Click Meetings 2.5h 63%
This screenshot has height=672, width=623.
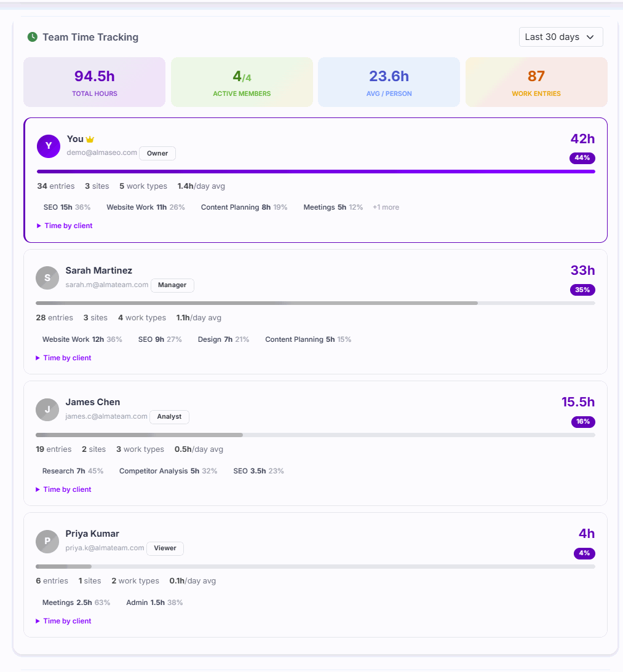click(76, 603)
